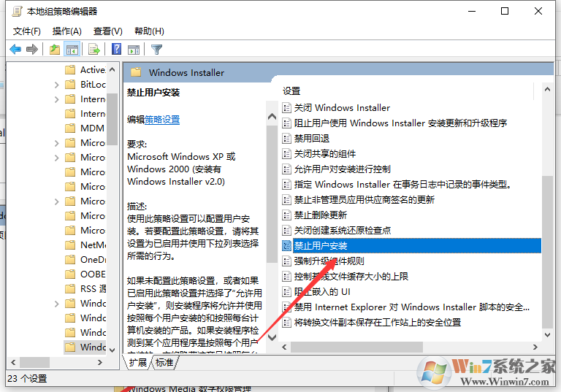Select 允许用户对安装进行控制 policy
The image size is (561, 392).
tap(342, 169)
